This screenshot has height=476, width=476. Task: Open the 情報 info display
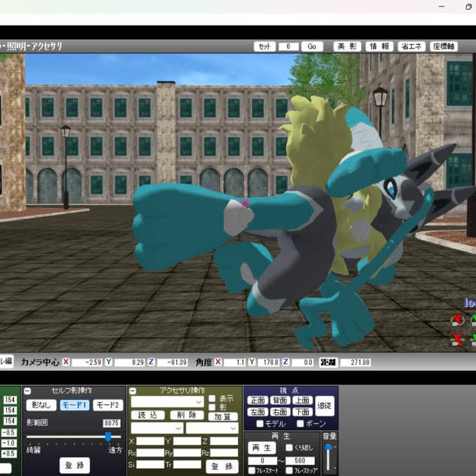pyautogui.click(x=379, y=46)
